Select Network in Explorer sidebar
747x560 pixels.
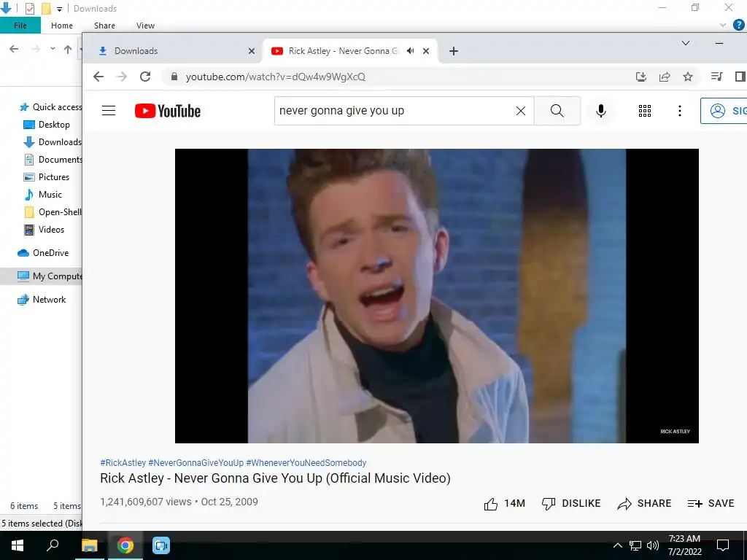pos(42,300)
